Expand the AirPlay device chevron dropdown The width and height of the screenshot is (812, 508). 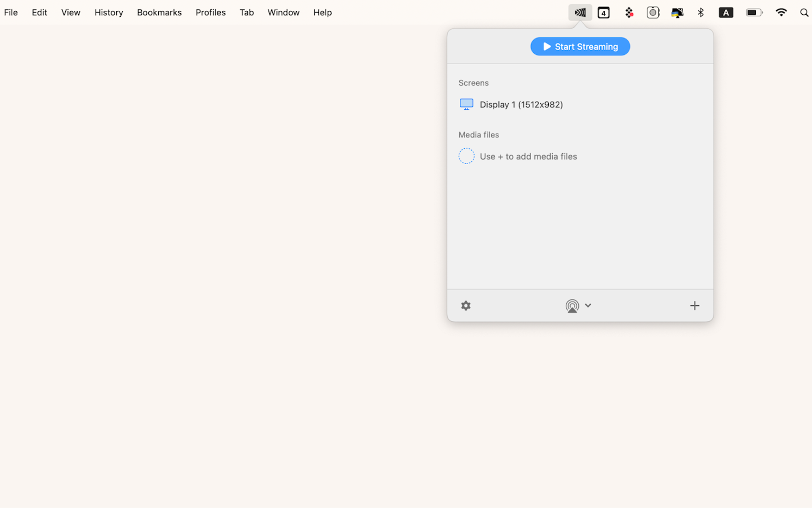point(588,305)
